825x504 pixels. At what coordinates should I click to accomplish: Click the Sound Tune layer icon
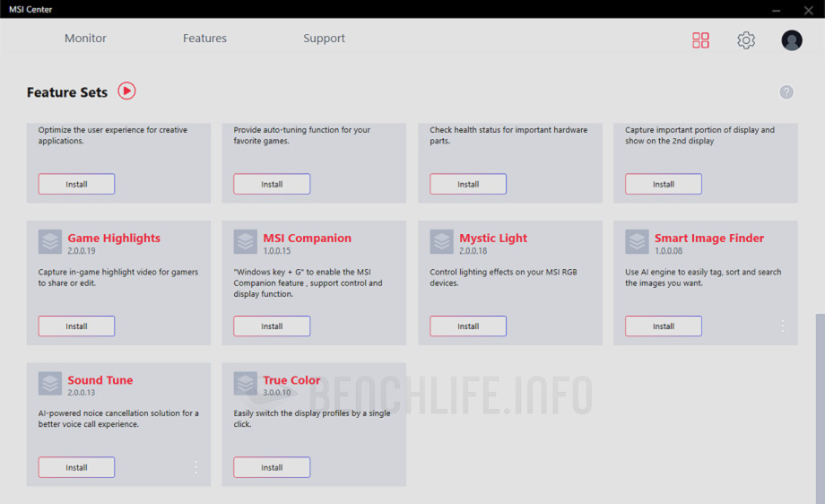(50, 384)
